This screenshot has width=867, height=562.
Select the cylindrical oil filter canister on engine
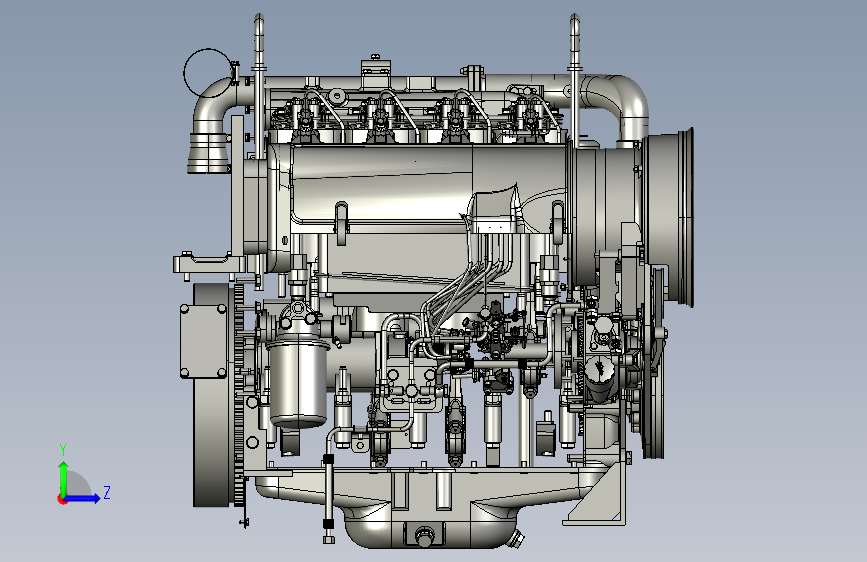pyautogui.click(x=297, y=383)
